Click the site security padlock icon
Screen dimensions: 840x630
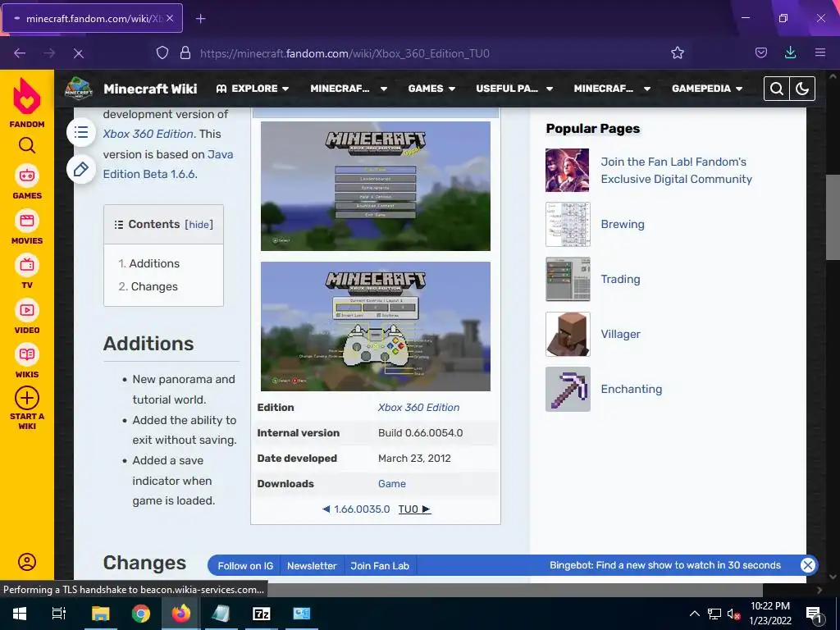coord(185,52)
